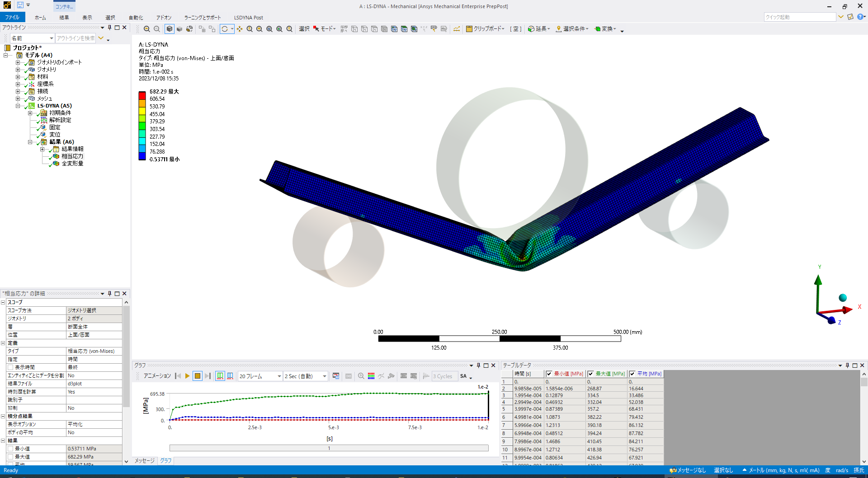Screen dimensions: 868x478
Task: Save the project via quick access icon
Action: tap(20, 5)
